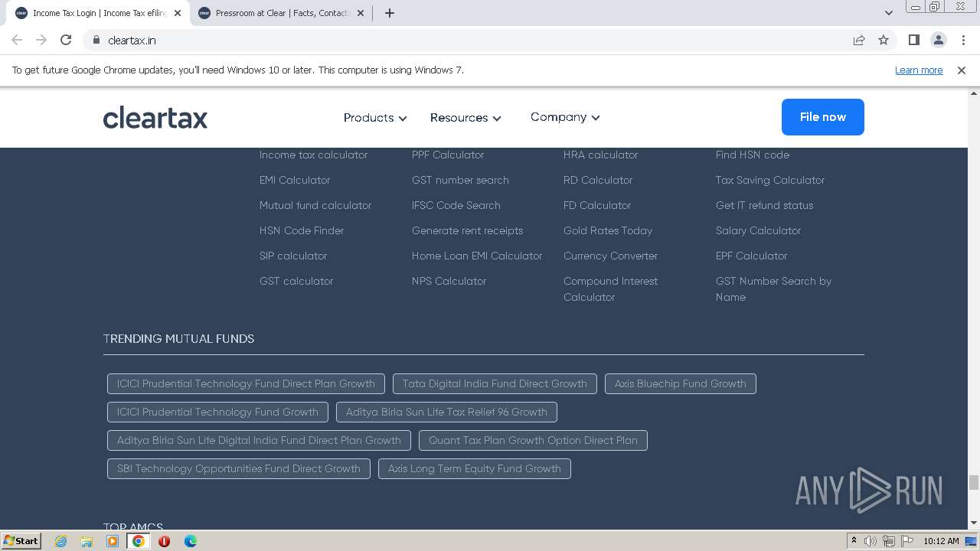980x551 pixels.
Task: Select SBI Technology Opportunities Fund Direct Growth
Action: (239, 468)
